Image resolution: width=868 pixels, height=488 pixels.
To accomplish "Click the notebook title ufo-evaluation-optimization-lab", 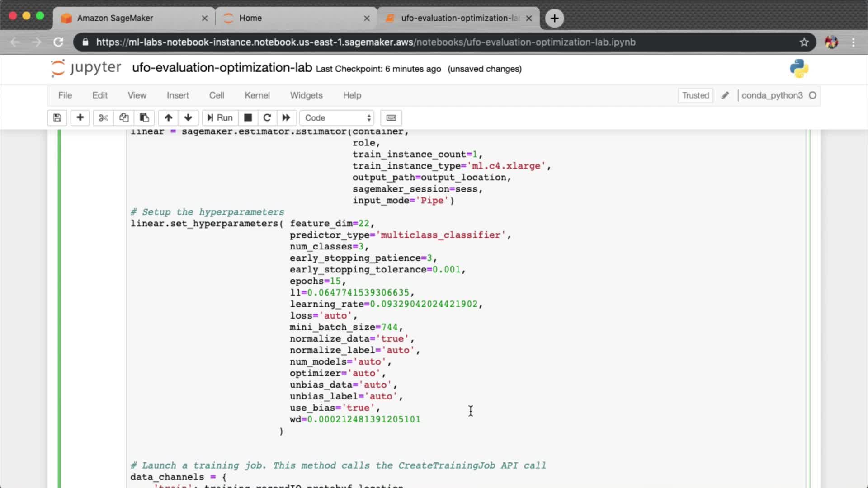I will tap(222, 68).
